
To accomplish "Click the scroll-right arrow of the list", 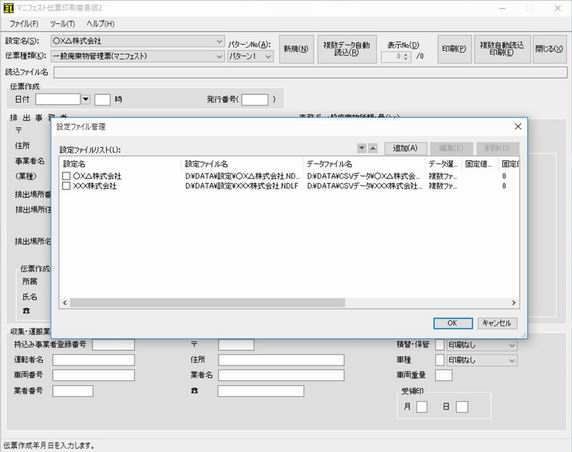I will tap(514, 302).
